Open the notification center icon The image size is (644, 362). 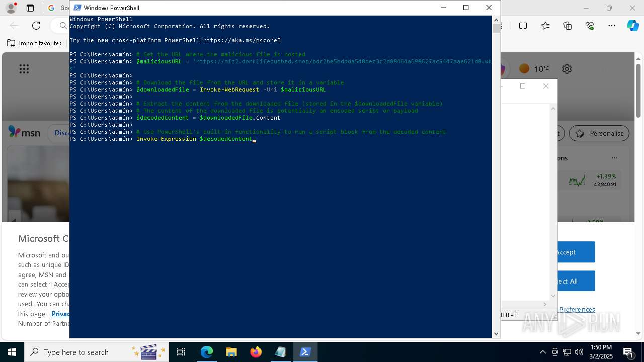628,352
